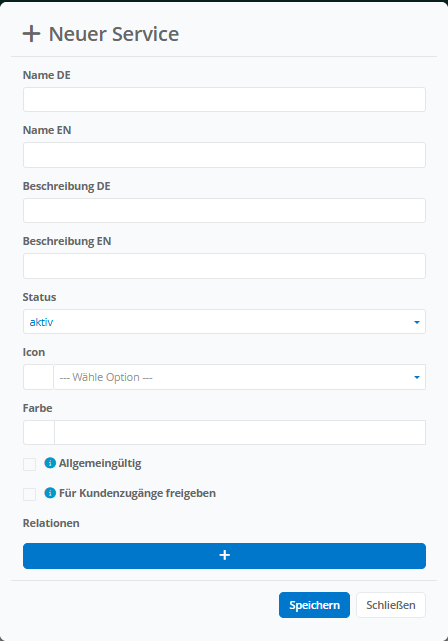Open the Status dropdown showing aktiv
Screen dimensions: 448x641
tap(224, 322)
